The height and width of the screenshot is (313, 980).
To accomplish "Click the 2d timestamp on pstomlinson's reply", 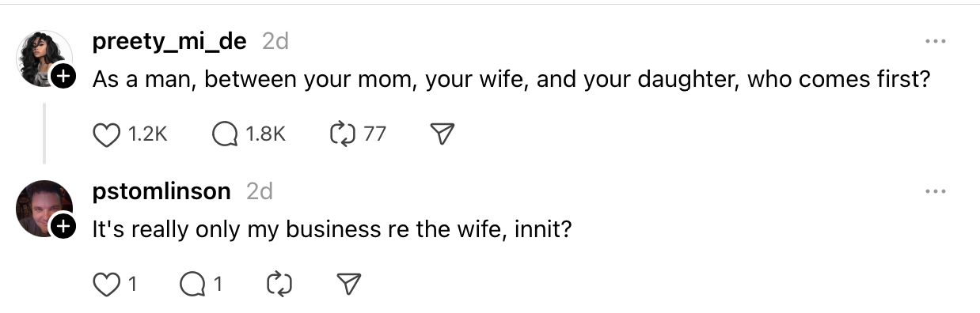I will point(259,191).
